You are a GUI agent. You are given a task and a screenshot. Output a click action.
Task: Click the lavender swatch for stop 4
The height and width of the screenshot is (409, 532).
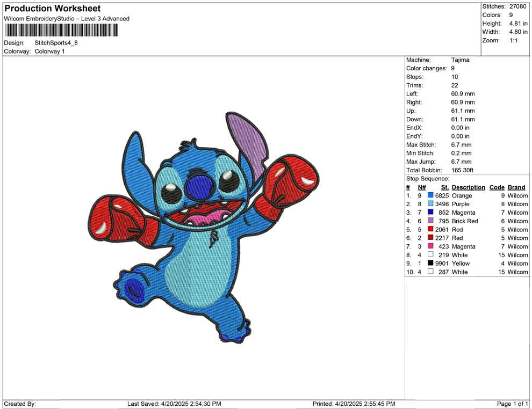(430, 221)
